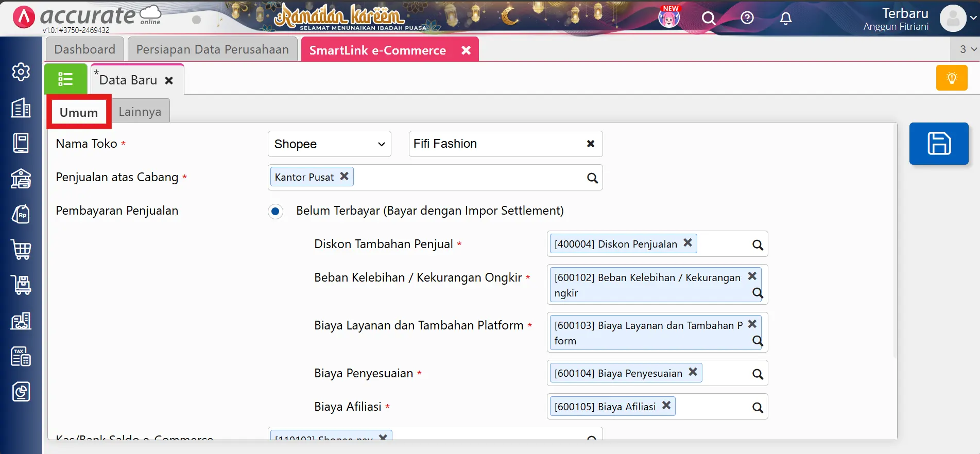
Task: Click the Anggun Fitriani username
Action: (x=896, y=27)
